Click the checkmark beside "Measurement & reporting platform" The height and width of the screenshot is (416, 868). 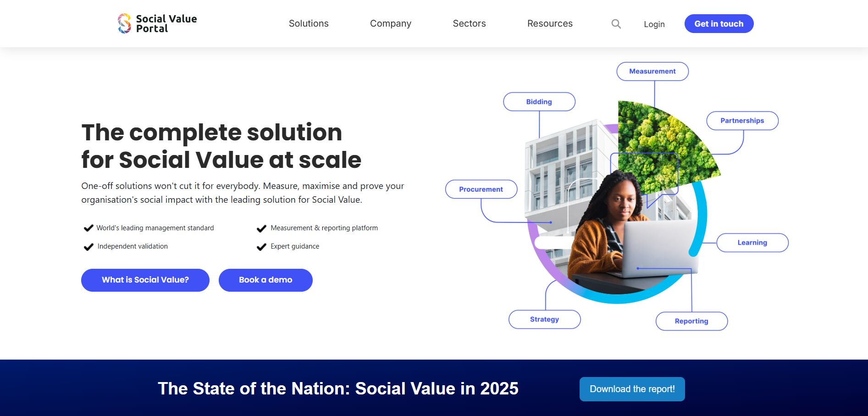coord(261,227)
